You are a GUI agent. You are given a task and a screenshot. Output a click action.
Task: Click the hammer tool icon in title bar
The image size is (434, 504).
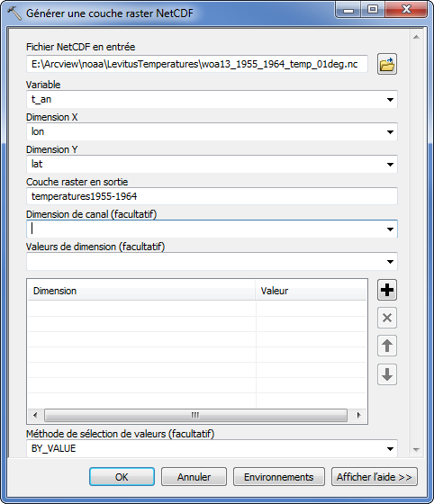pyautogui.click(x=14, y=13)
